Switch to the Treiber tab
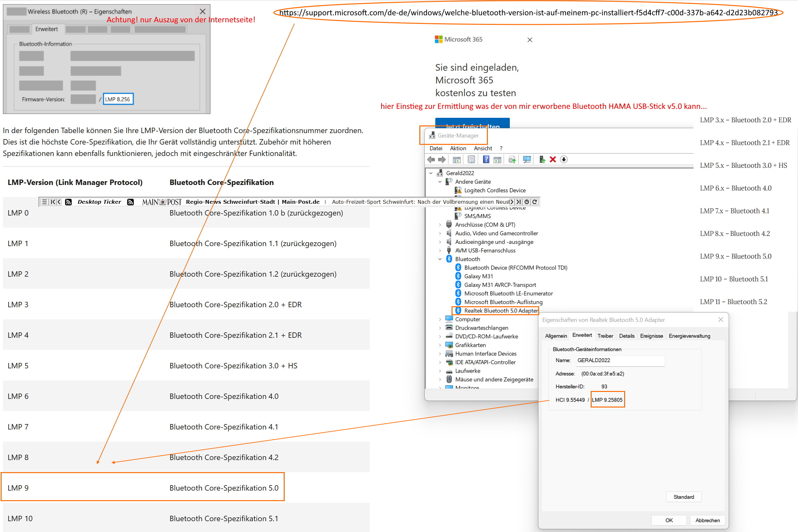The image size is (798, 532). 605,336
